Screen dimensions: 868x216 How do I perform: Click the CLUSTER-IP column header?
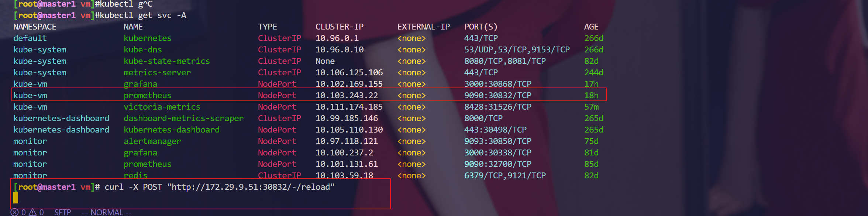click(339, 27)
